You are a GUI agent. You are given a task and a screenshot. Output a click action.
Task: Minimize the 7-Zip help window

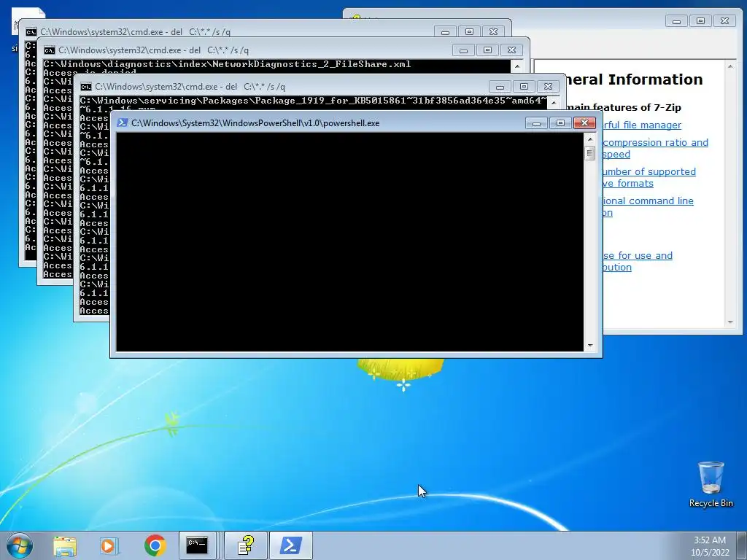click(x=676, y=21)
